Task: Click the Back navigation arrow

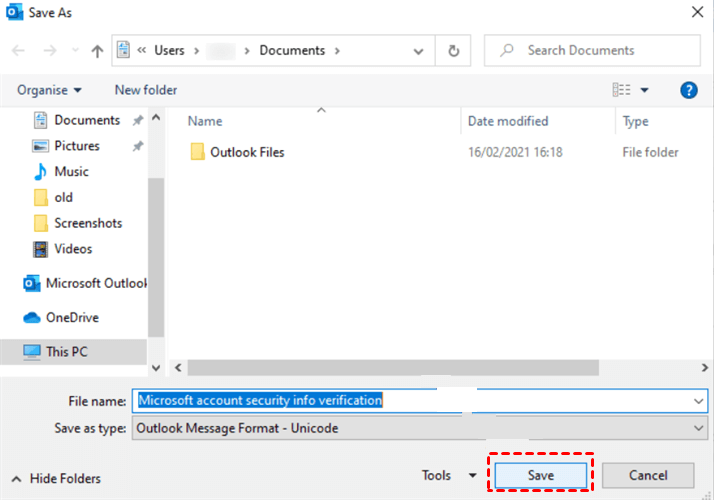Action: pyautogui.click(x=18, y=51)
